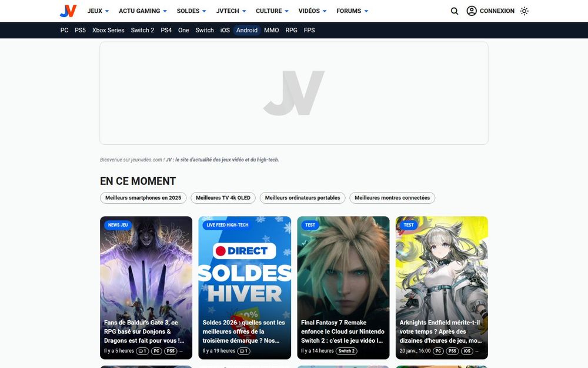Select the Android platform tab
The image size is (588, 368).
tap(247, 30)
